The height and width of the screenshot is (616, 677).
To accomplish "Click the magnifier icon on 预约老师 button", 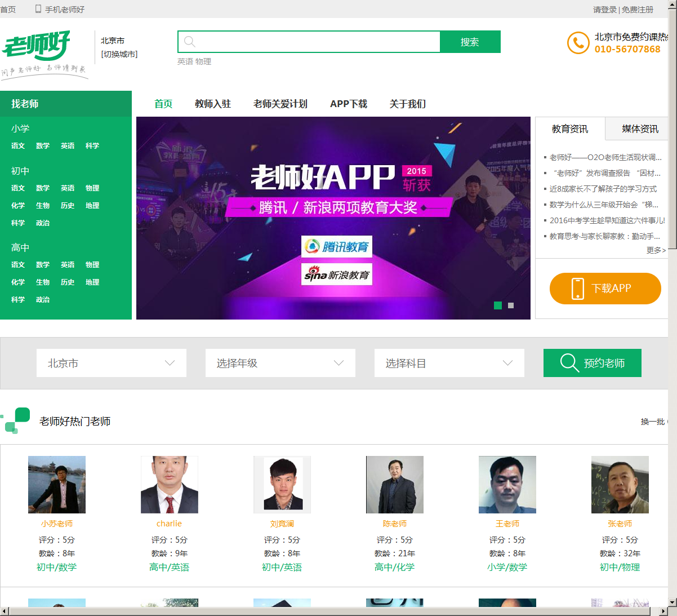I will click(x=569, y=363).
